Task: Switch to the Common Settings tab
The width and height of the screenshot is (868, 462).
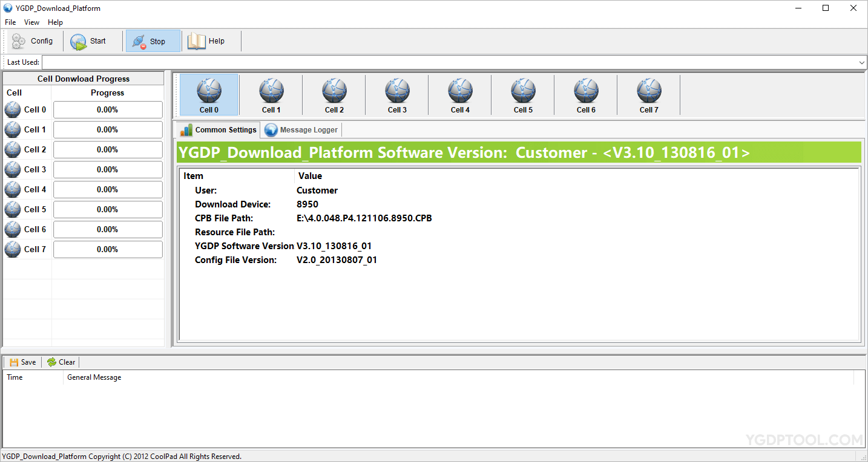Action: [x=219, y=129]
